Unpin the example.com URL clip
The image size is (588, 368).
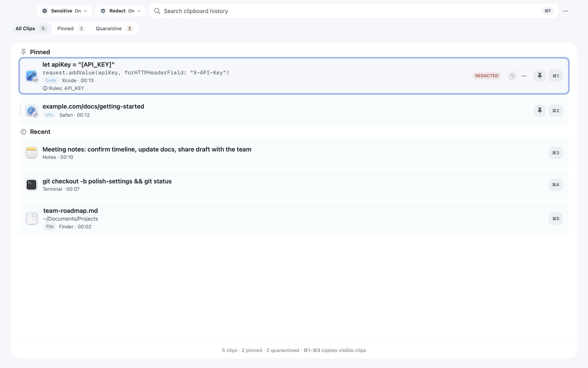[x=540, y=111]
